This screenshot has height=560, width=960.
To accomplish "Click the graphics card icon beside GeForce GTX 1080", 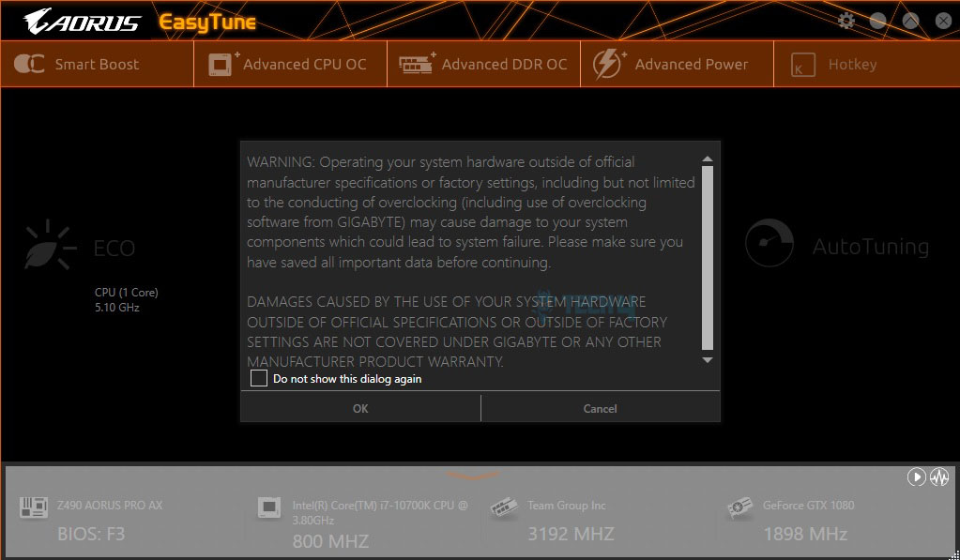I will [739, 508].
